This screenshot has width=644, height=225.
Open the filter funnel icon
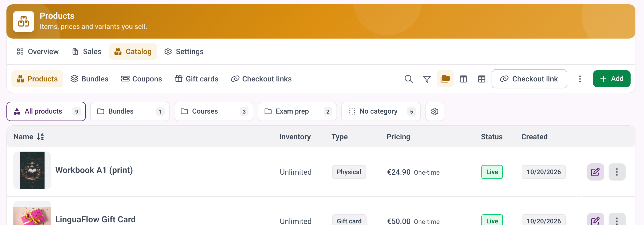427,79
